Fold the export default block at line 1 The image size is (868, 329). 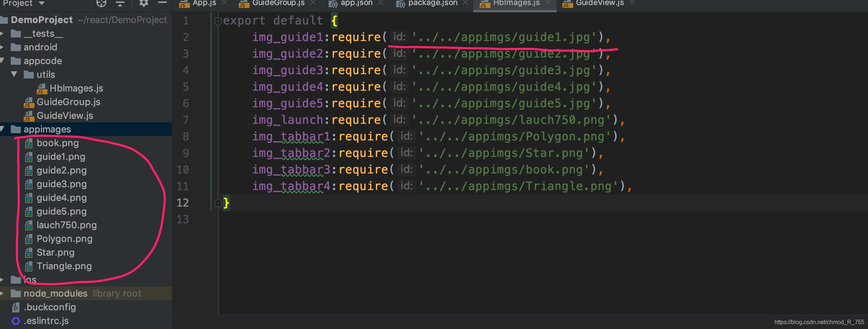pyautogui.click(x=218, y=22)
